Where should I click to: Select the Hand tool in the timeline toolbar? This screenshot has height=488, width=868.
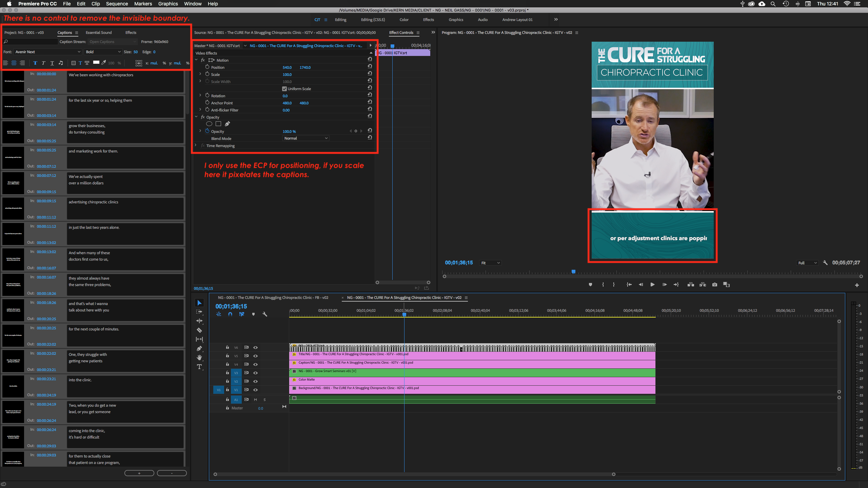[x=199, y=357]
